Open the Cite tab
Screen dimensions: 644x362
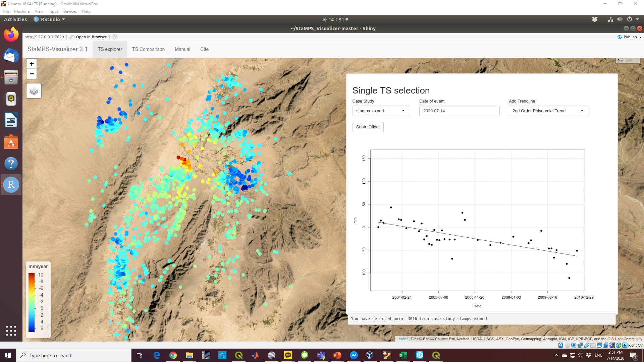pyautogui.click(x=204, y=49)
